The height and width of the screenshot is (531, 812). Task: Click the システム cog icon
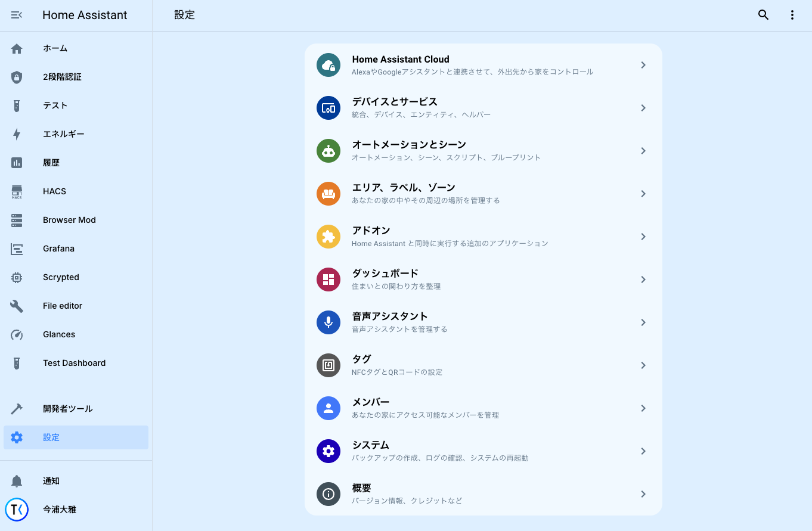(328, 451)
